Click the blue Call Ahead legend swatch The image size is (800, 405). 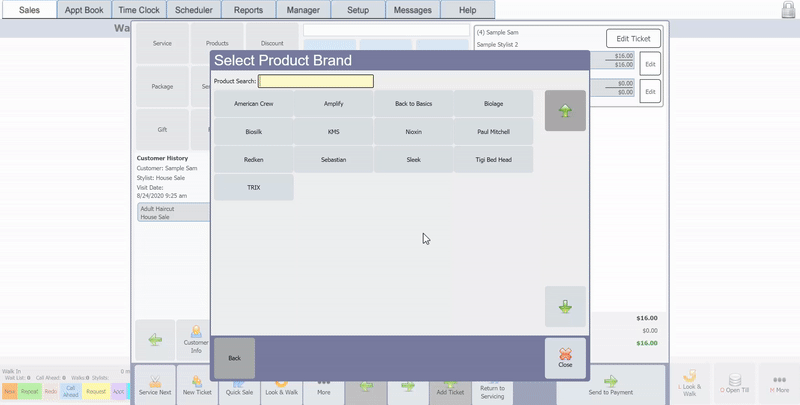(x=70, y=391)
